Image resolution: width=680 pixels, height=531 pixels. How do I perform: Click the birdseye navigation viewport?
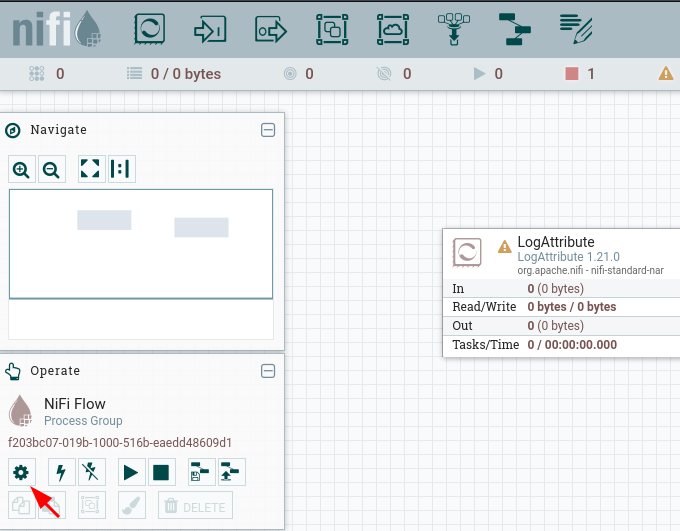[141, 244]
